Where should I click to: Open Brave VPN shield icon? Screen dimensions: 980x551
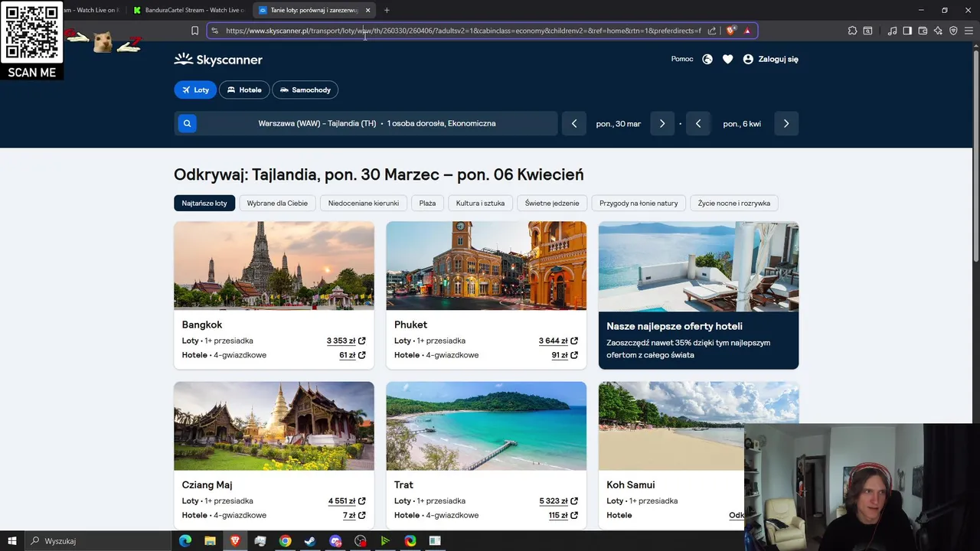953,31
